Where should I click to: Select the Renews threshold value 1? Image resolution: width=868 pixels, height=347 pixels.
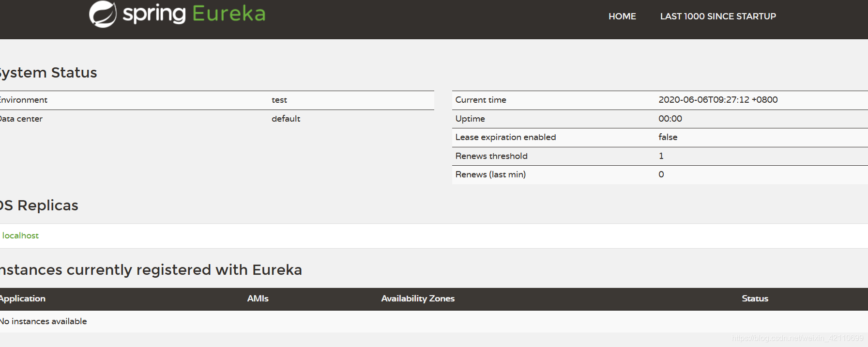(661, 156)
